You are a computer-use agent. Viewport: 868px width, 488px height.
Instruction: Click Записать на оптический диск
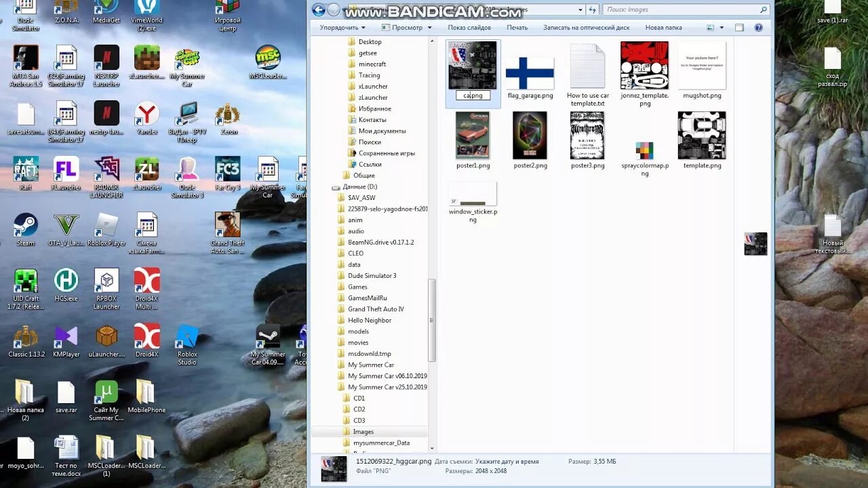click(586, 28)
